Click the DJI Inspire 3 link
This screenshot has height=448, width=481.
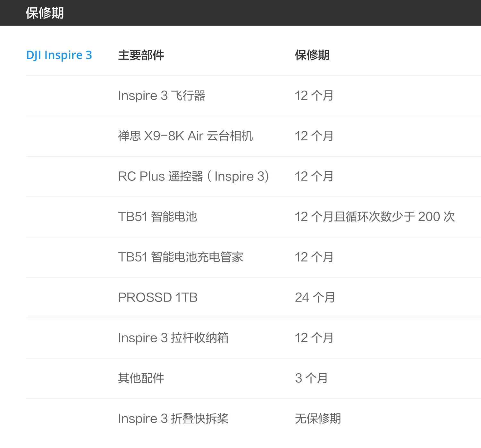tap(59, 55)
